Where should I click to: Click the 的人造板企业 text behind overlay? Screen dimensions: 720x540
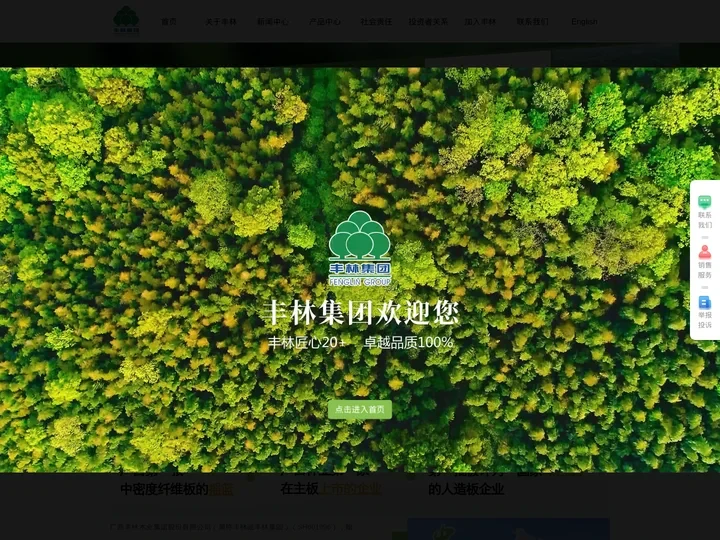tap(466, 489)
